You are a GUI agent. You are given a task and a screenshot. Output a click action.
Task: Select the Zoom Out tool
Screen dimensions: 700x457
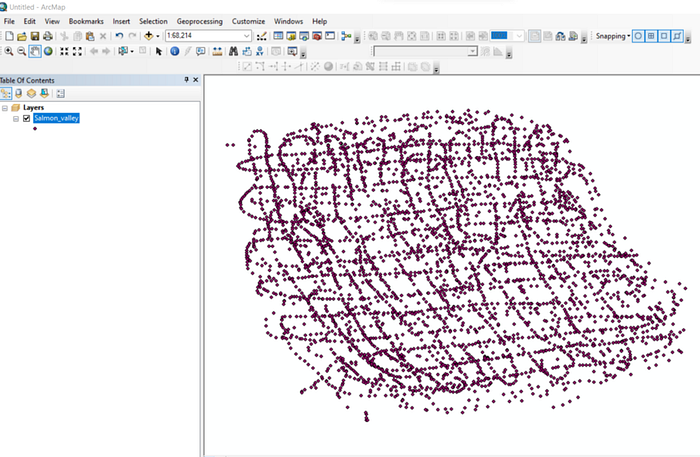pos(21,51)
